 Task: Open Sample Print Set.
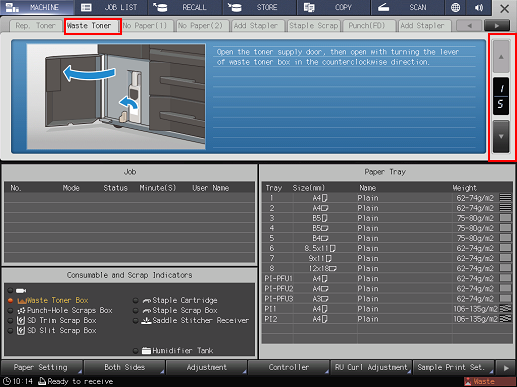pos(453,367)
